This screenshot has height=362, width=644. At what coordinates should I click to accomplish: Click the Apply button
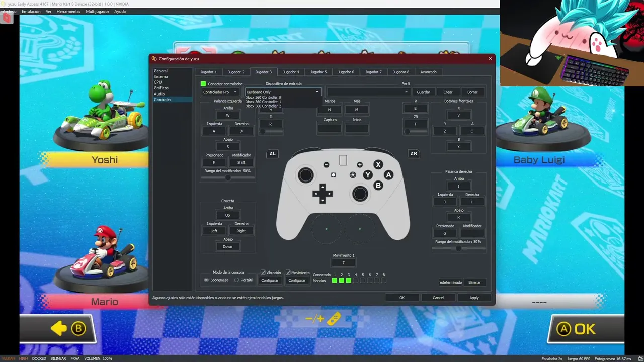click(474, 298)
